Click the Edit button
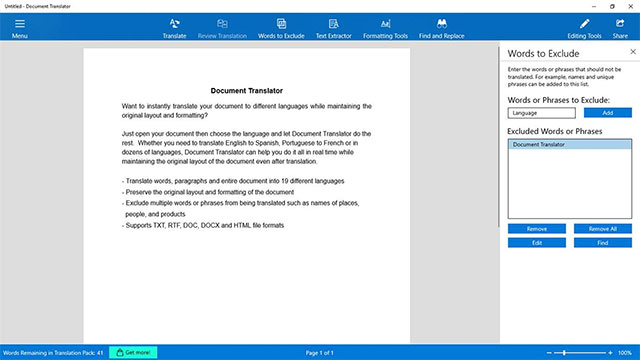The image size is (640, 360). coord(537,242)
